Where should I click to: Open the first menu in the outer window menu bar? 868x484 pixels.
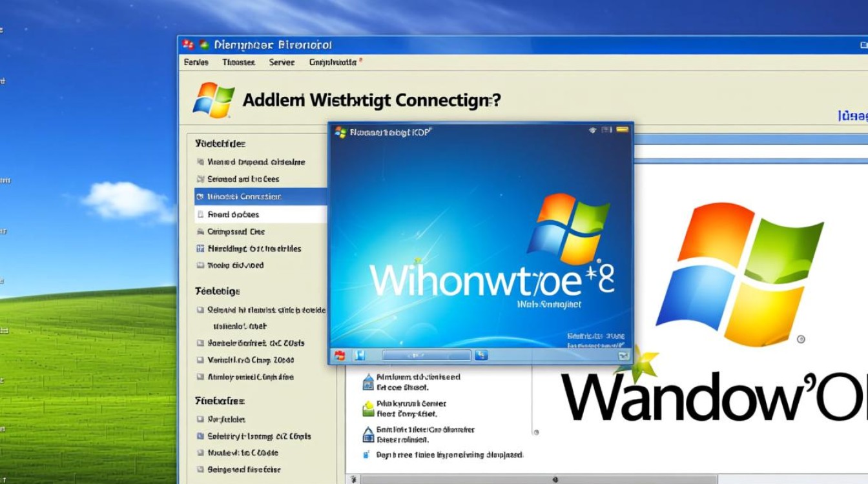(196, 62)
